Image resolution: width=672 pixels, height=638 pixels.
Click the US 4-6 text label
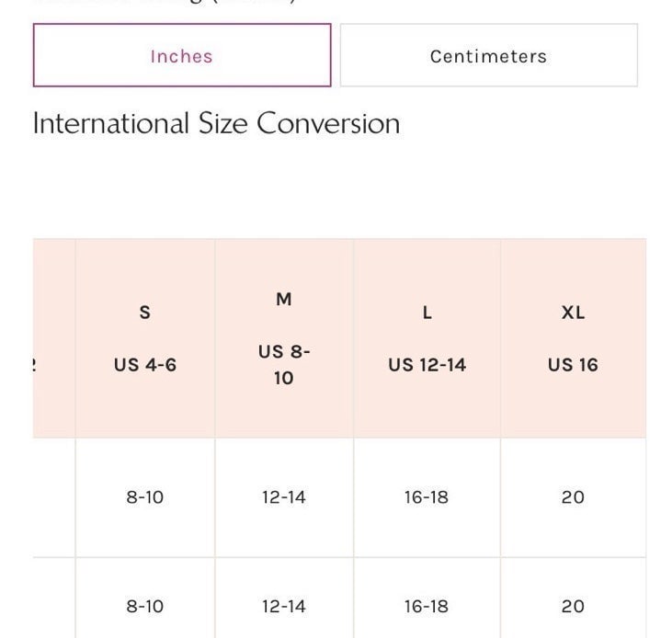click(x=145, y=365)
